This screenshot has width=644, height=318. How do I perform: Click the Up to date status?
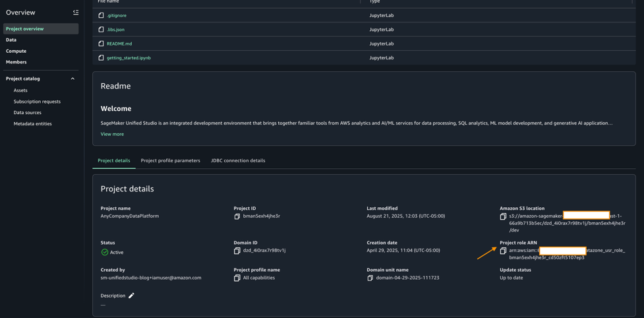512,278
